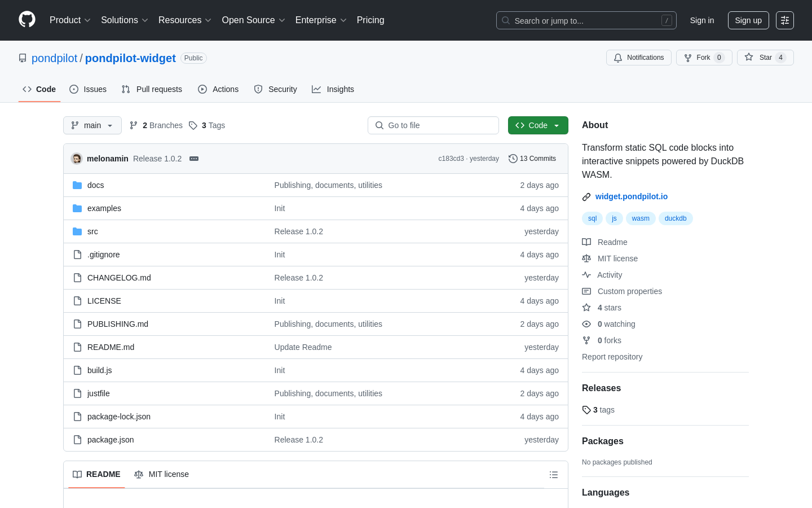The image size is (812, 508).
Task: Click the Custom properties icon
Action: [586, 291]
